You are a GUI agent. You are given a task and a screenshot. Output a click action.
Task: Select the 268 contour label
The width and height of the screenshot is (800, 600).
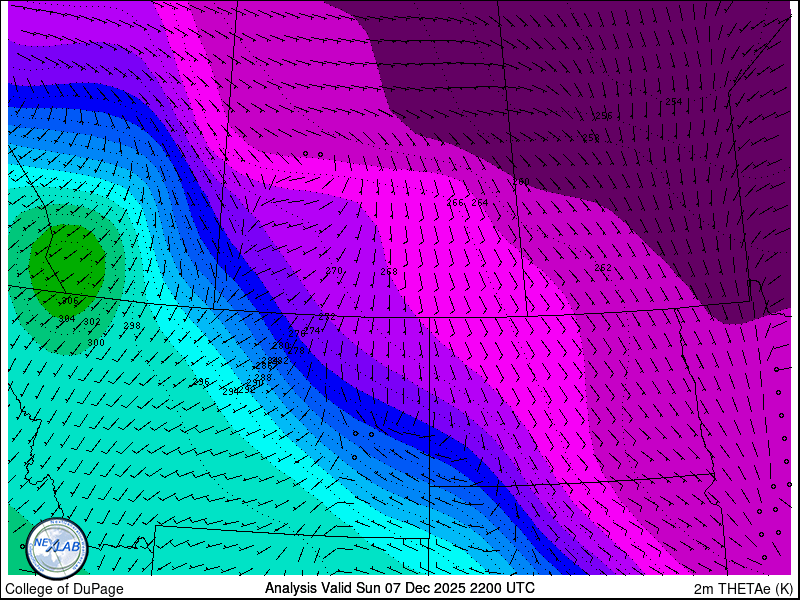(389, 271)
